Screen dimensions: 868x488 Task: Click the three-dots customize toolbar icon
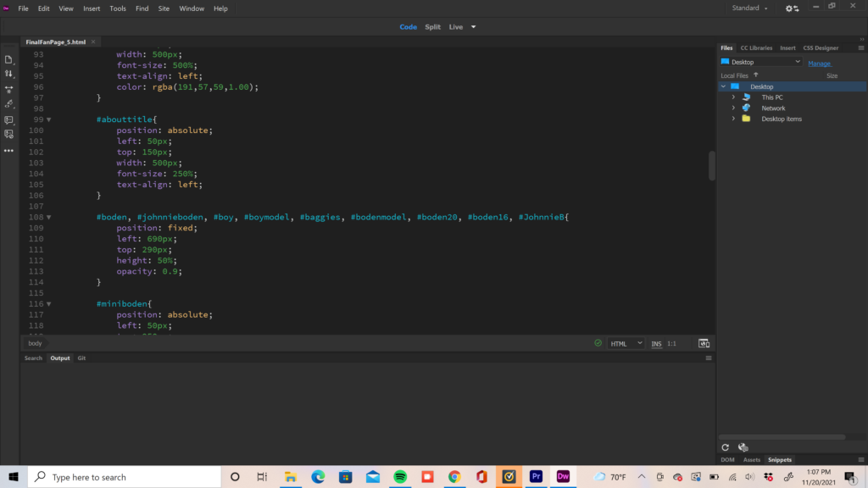[8, 150]
